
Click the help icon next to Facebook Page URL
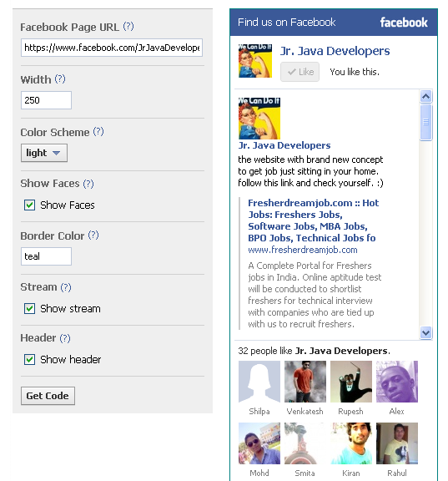point(128,27)
